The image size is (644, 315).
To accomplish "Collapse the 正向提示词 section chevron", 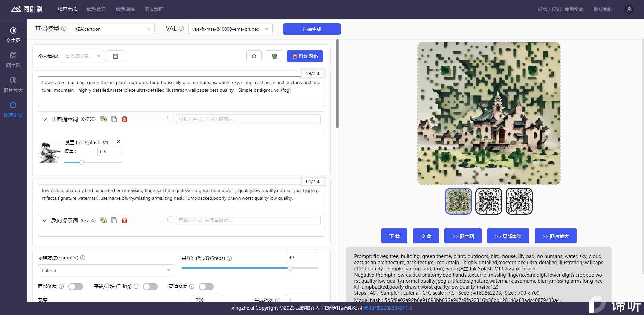I will pyautogui.click(x=45, y=119).
